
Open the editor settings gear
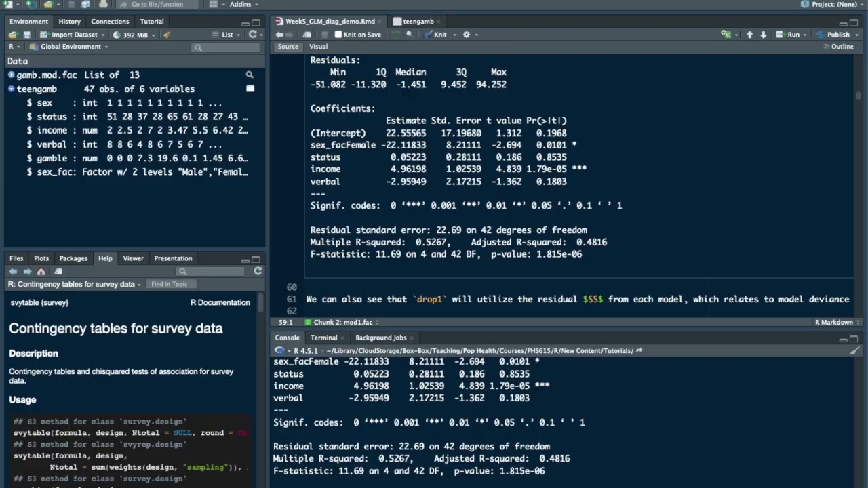coord(467,35)
